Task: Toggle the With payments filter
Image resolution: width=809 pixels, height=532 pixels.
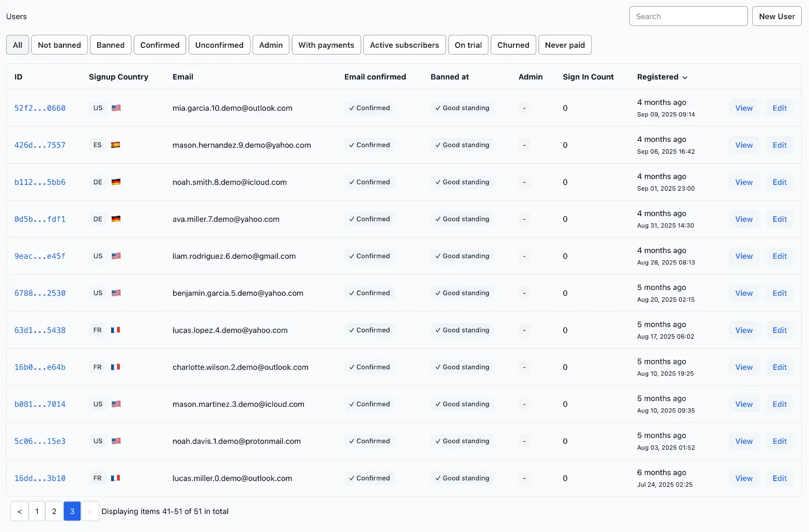Action: [326, 45]
